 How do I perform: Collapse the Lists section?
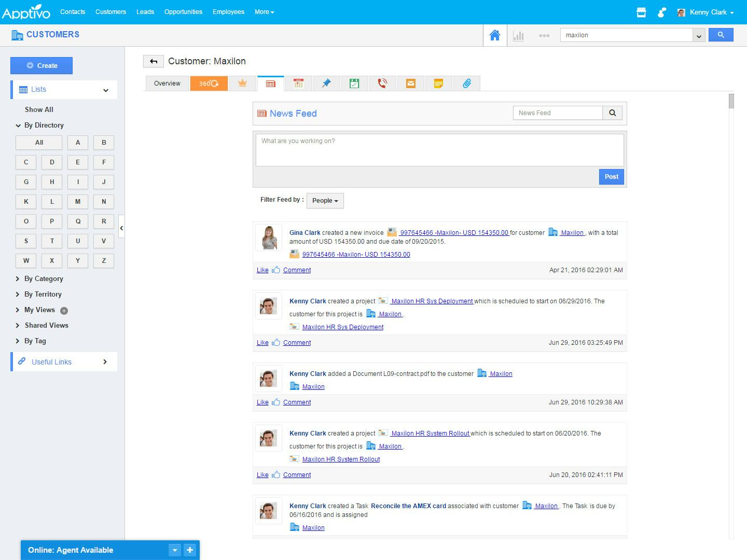pyautogui.click(x=106, y=90)
